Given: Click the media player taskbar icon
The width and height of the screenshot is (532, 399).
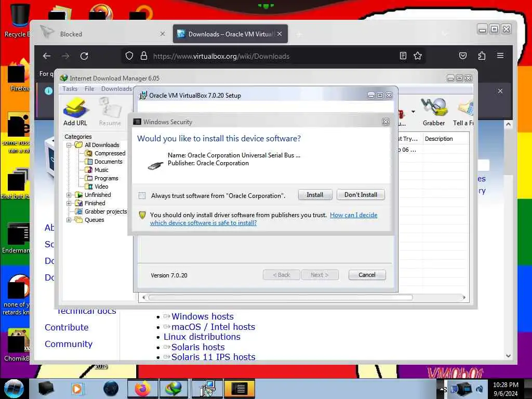Looking at the screenshot, I should click(x=77, y=389).
